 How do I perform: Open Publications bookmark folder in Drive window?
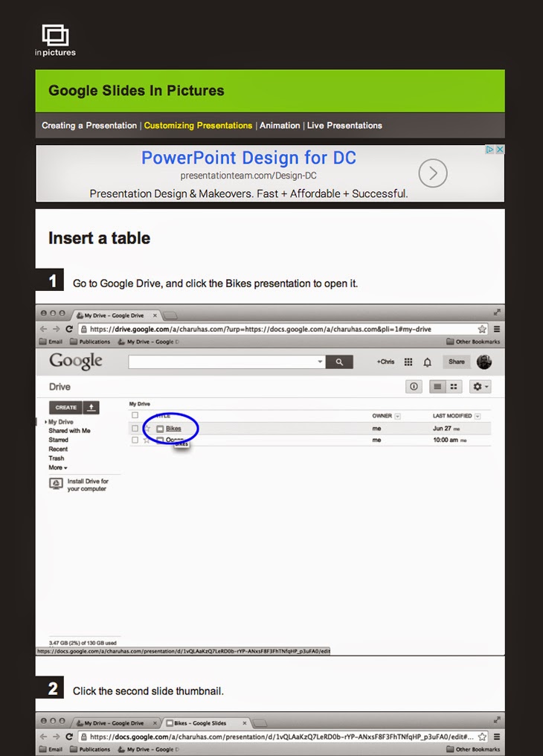tap(90, 342)
